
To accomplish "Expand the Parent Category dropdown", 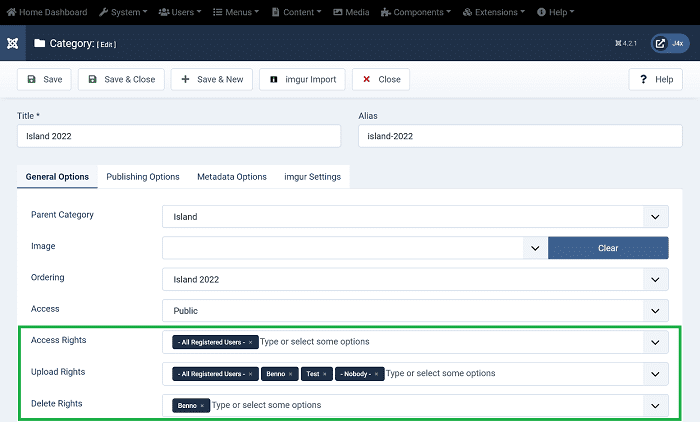I will [x=655, y=217].
